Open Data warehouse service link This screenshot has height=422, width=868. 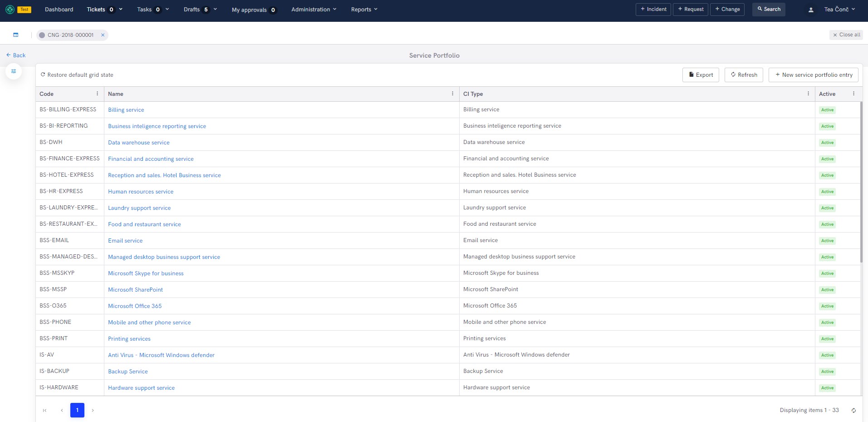pos(139,143)
